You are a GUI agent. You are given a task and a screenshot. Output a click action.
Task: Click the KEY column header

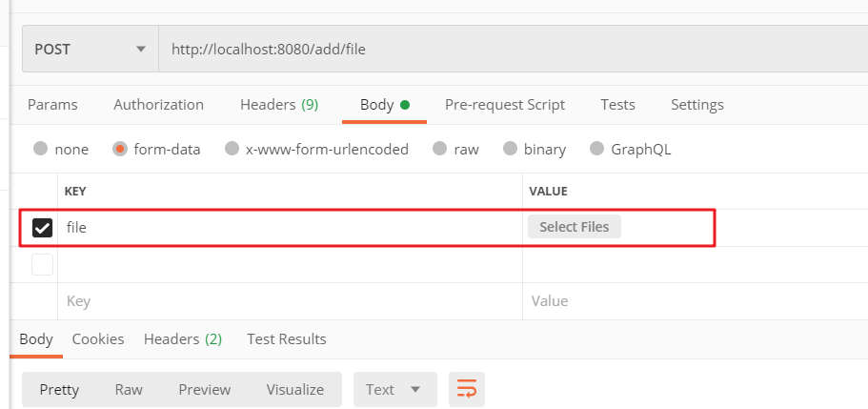[75, 192]
